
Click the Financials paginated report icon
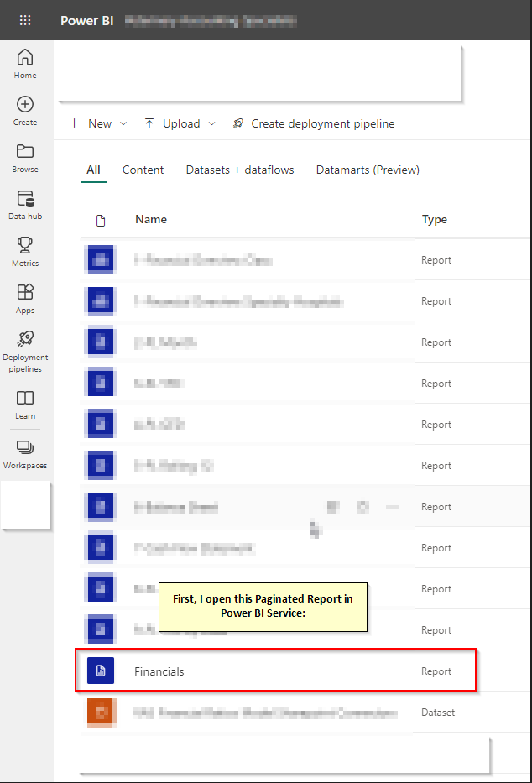point(101,671)
